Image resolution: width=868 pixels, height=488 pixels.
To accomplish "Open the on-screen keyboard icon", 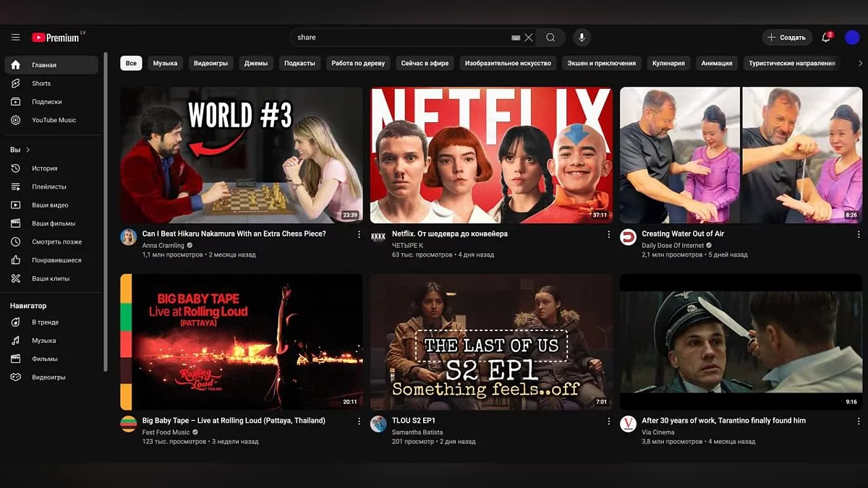I will point(516,38).
